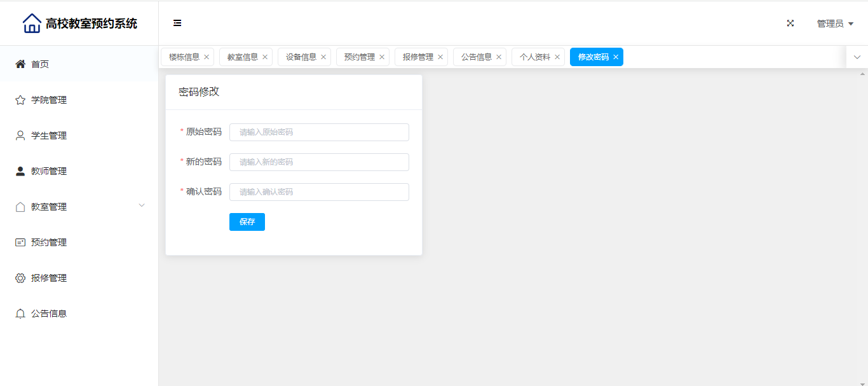This screenshot has height=386, width=868.
Task: Switch to the 报修管理 tab
Action: (421, 57)
